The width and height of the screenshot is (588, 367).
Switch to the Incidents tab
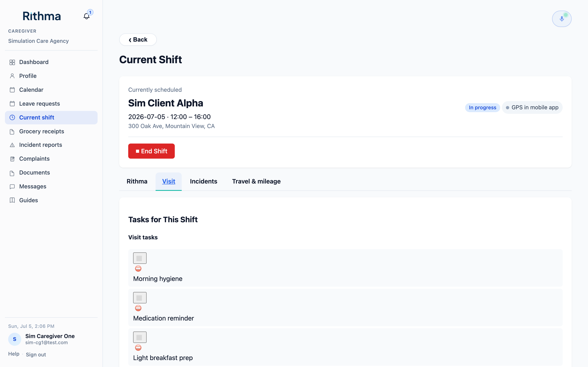click(203, 181)
